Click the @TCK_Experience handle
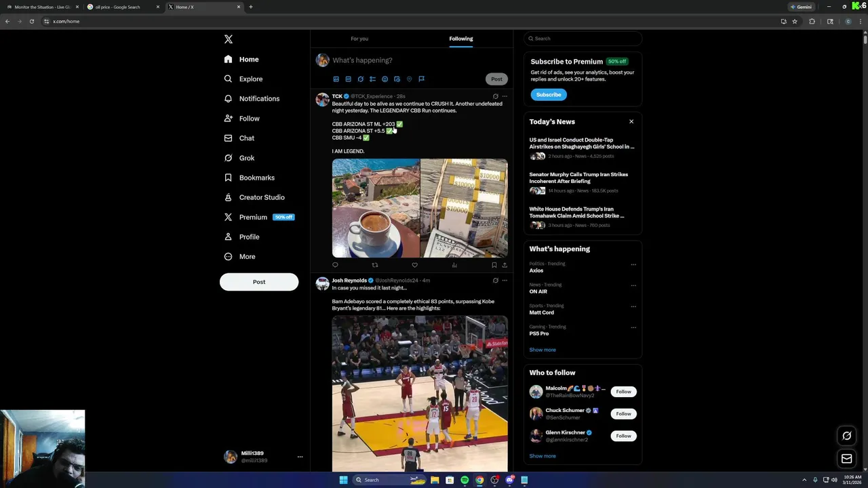This screenshot has height=488, width=868. (x=372, y=96)
